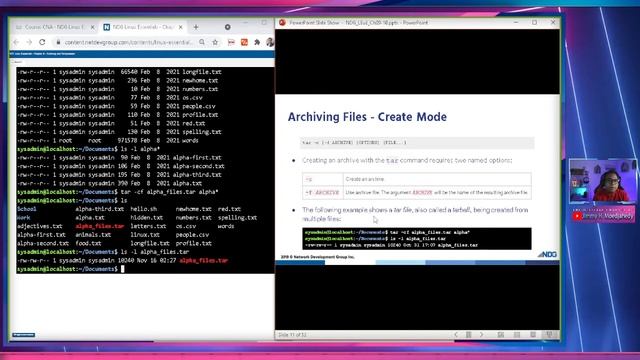Switch to Reading view in PowerPoint status bar

click(533, 335)
